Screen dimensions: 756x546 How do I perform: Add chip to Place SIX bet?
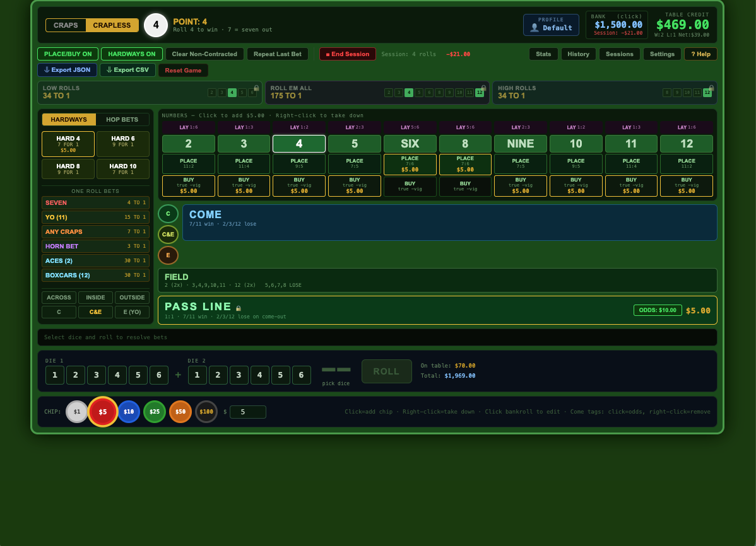click(410, 165)
